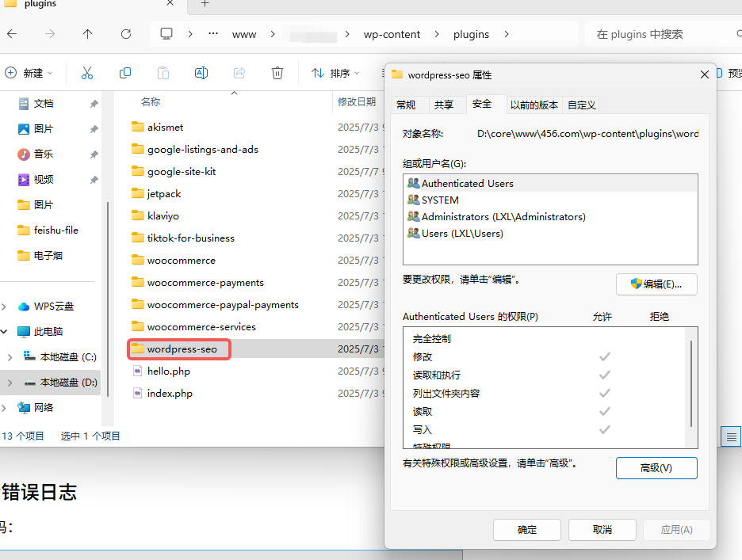This screenshot has width=742, height=560.
Task: Click the 编辑(E) button to change permissions
Action: click(655, 285)
